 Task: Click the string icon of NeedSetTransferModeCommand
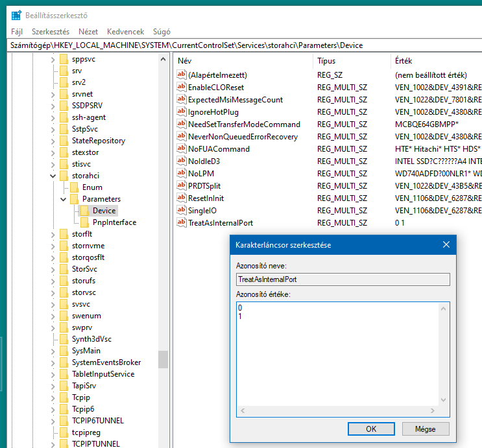[x=182, y=124]
